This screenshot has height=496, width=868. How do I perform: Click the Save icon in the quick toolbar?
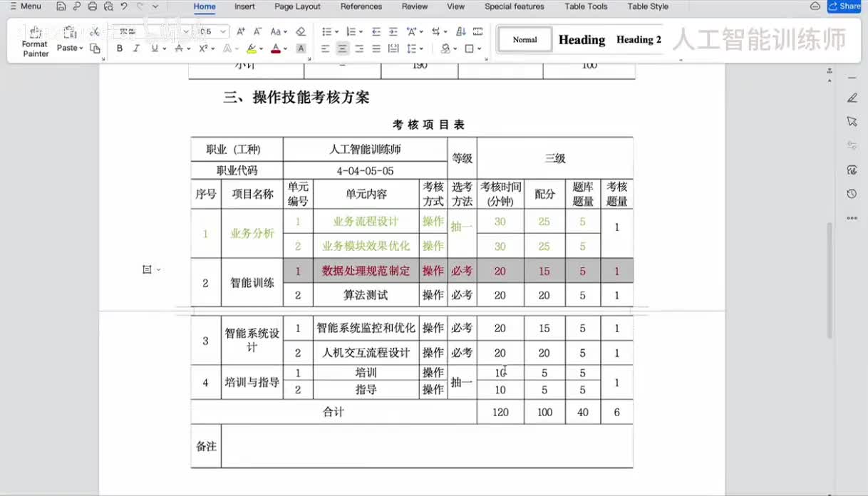[x=61, y=6]
